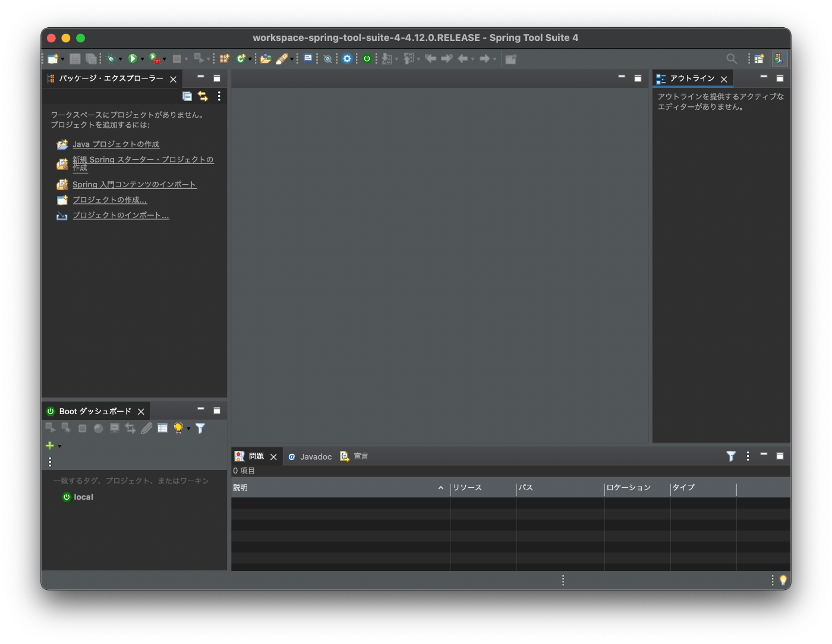Viewport: 832px width, 644px height.
Task: Click the green Spring Boot power icon in toolbar
Action: (367, 59)
